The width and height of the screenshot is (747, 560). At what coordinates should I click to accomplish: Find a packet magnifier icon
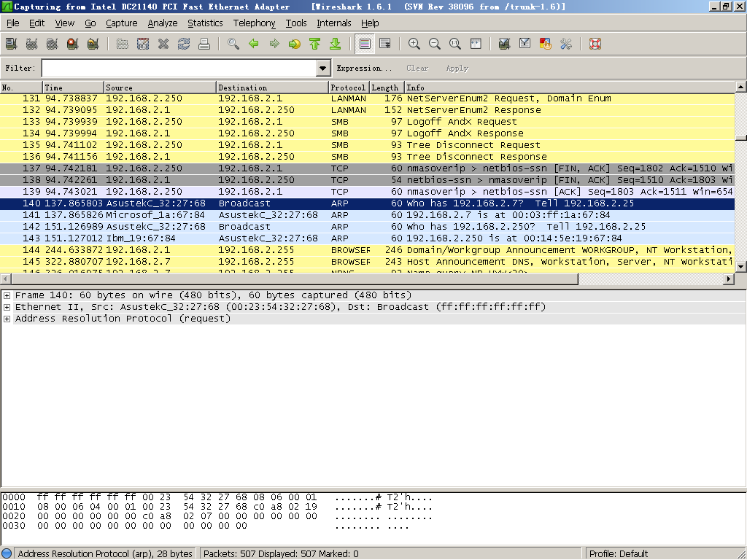pyautogui.click(x=233, y=44)
